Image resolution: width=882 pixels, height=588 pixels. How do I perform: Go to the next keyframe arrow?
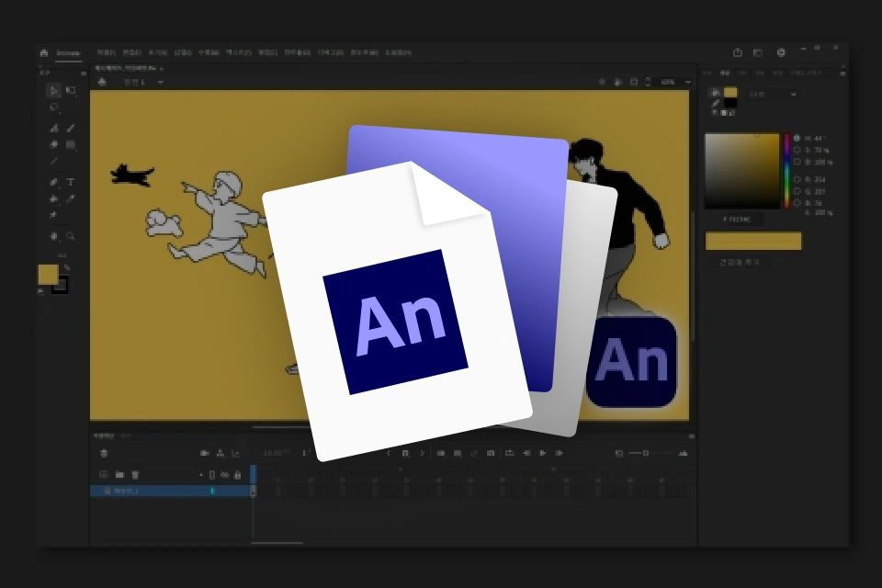(422, 453)
